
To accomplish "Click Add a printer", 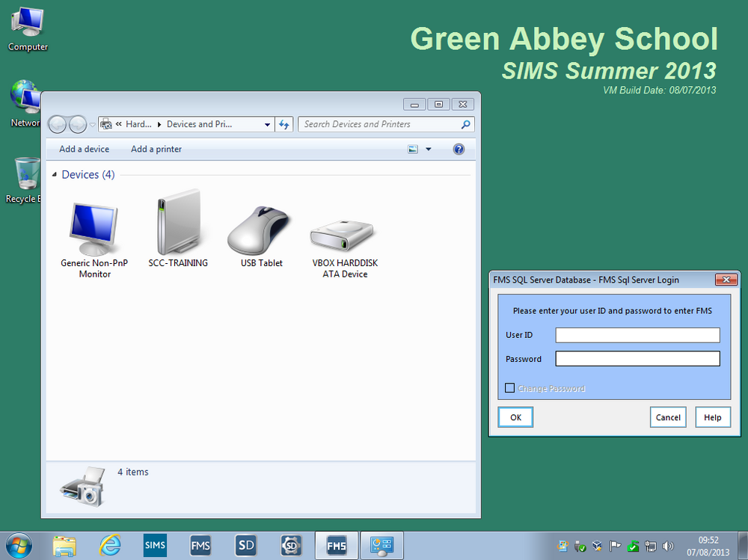I will 156,150.
